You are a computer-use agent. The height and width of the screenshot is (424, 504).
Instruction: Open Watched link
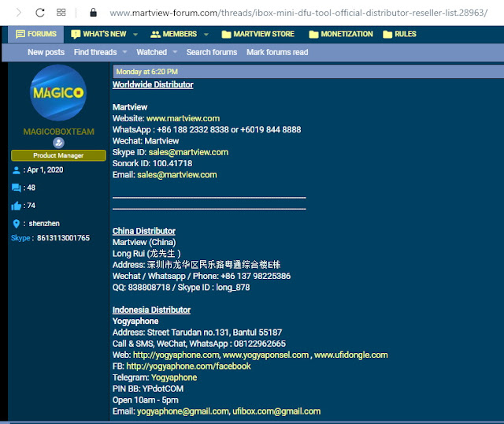pos(152,52)
